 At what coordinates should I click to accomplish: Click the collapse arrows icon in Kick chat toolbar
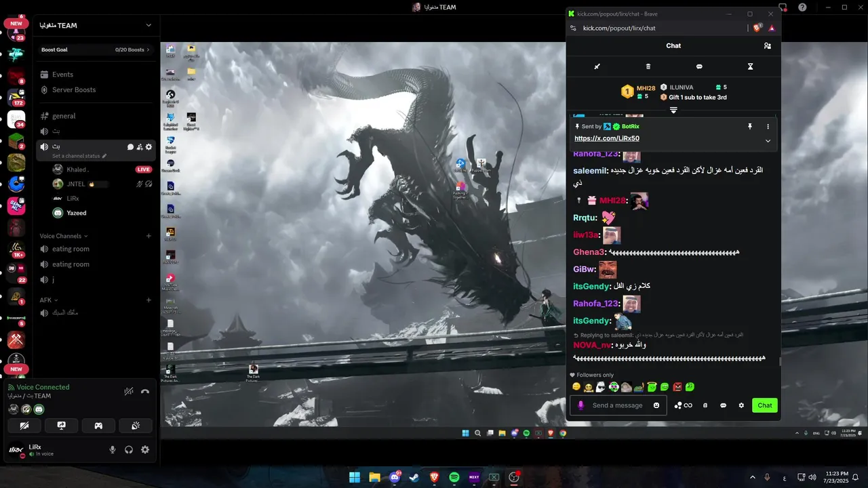click(597, 66)
